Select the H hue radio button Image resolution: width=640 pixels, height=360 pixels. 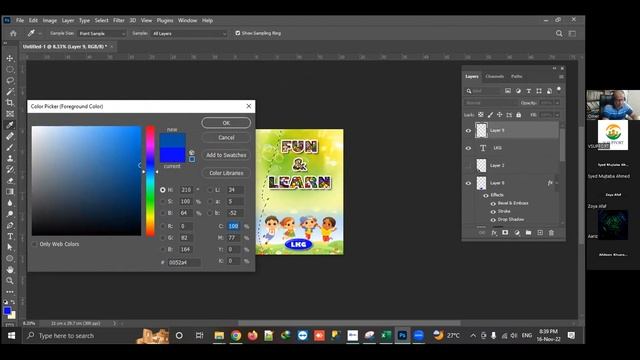point(163,190)
